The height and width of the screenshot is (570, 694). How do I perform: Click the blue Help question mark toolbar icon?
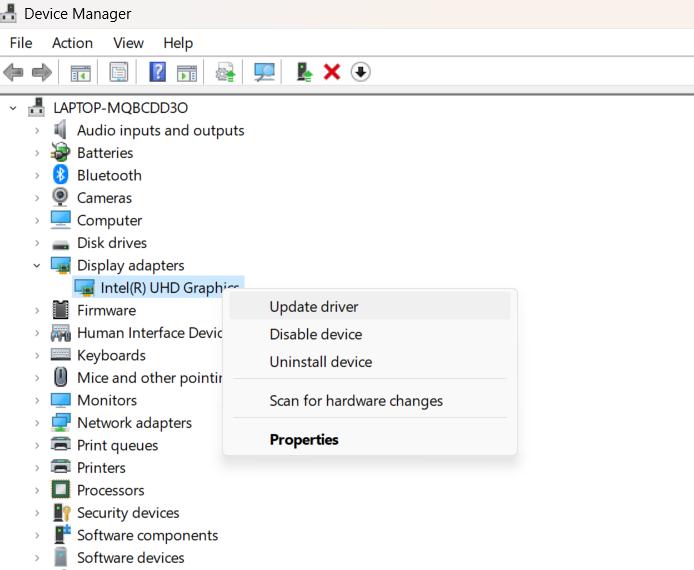tap(157, 72)
